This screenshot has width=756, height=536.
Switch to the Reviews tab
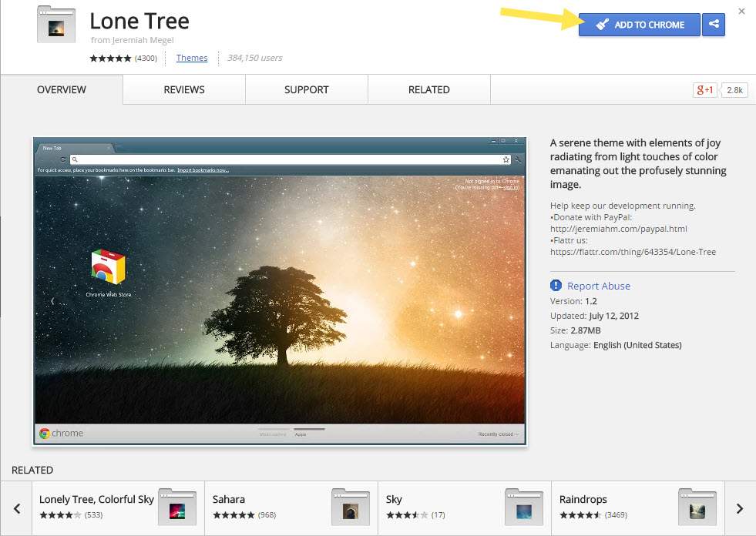(x=184, y=90)
